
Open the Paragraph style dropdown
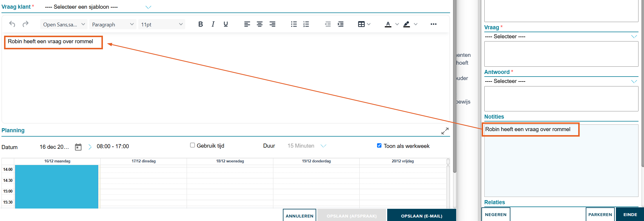click(x=113, y=24)
